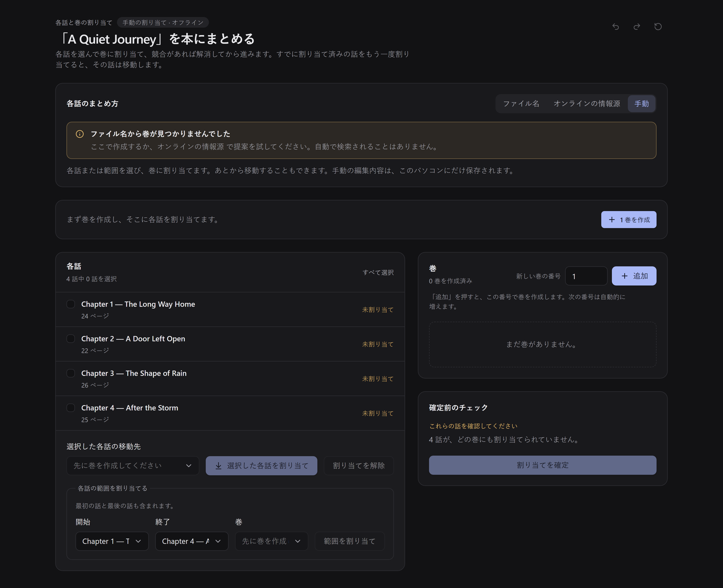Click これらの話を確認してください warning text
The width and height of the screenshot is (723, 588).
click(x=473, y=426)
